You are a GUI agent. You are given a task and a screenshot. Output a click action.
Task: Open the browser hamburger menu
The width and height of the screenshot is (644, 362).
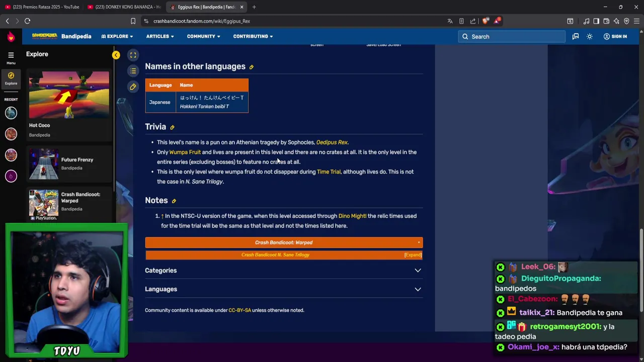click(x=636, y=21)
